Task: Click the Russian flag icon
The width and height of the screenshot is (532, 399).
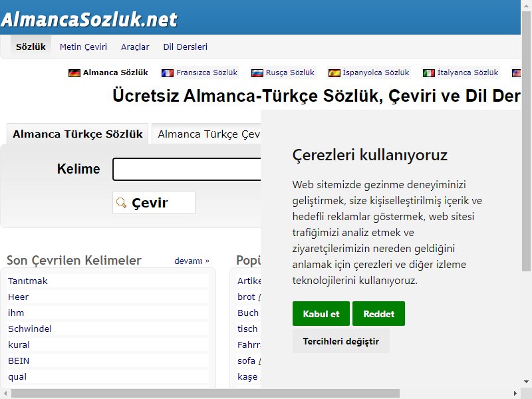Action: point(257,73)
